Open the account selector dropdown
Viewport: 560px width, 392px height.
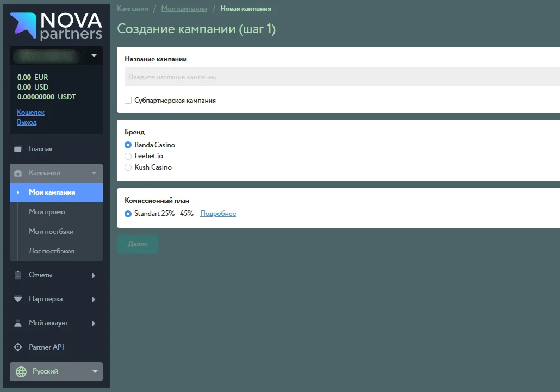56,55
